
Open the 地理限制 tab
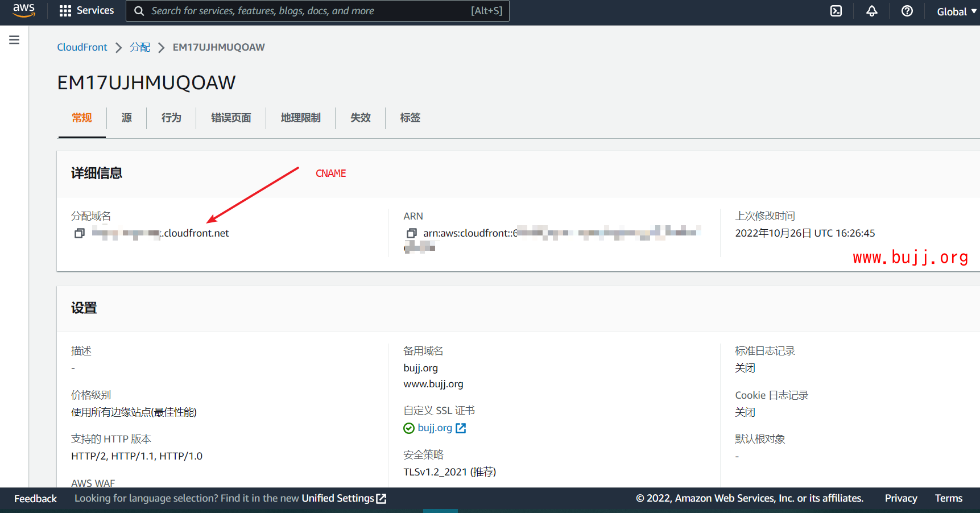(300, 118)
